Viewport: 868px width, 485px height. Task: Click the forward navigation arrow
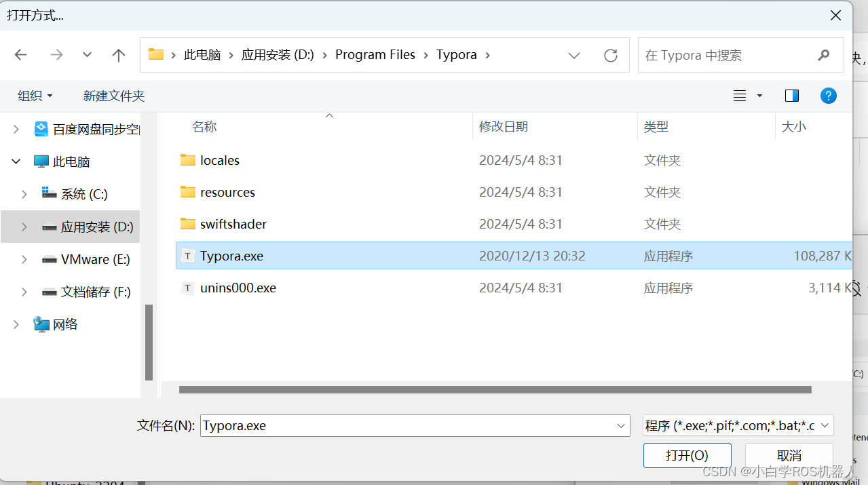(x=56, y=55)
